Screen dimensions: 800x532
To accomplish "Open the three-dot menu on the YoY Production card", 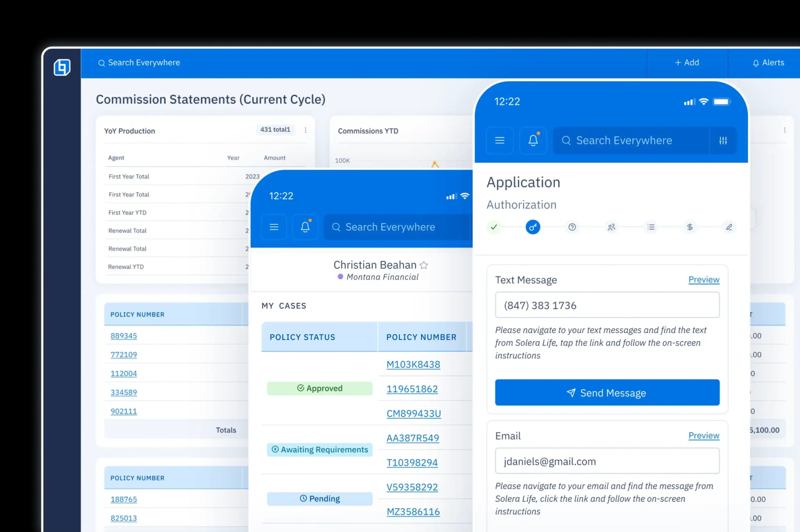I will pyautogui.click(x=305, y=130).
